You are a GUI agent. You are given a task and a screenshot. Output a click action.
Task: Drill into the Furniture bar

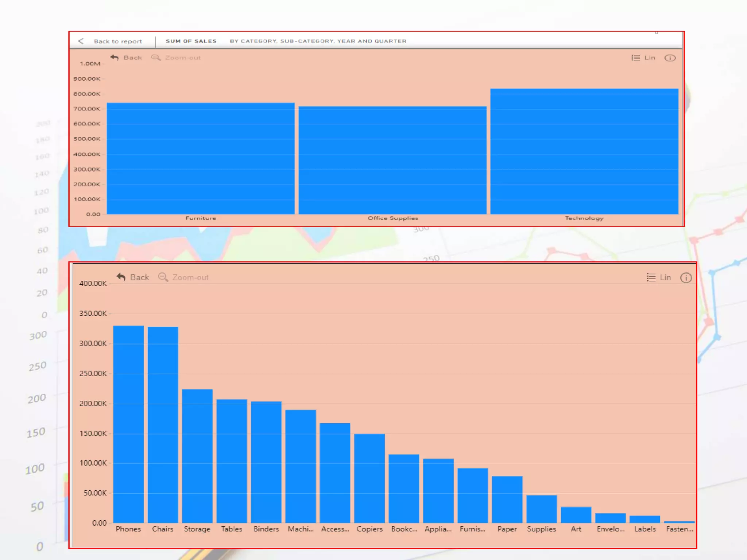click(x=201, y=159)
